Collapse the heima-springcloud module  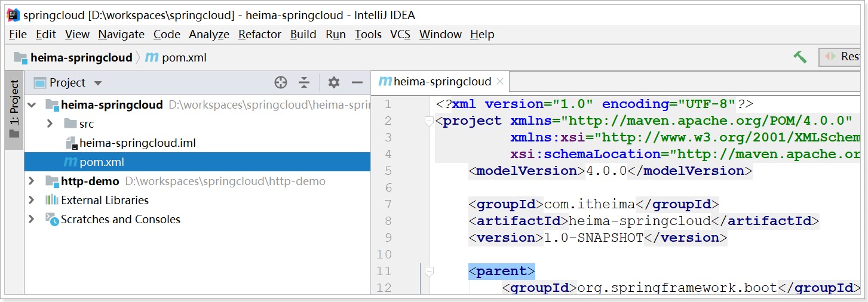[32, 105]
